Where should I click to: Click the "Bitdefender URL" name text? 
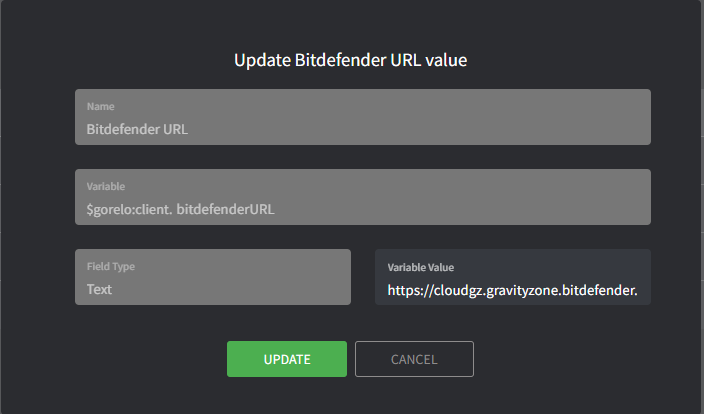[137, 129]
